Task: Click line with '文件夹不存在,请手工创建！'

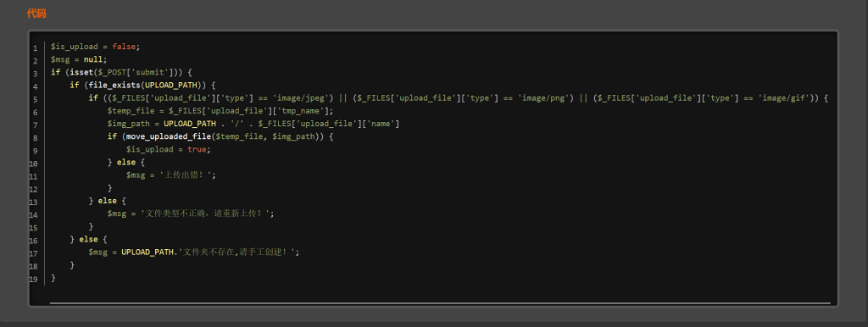Action: tap(194, 252)
